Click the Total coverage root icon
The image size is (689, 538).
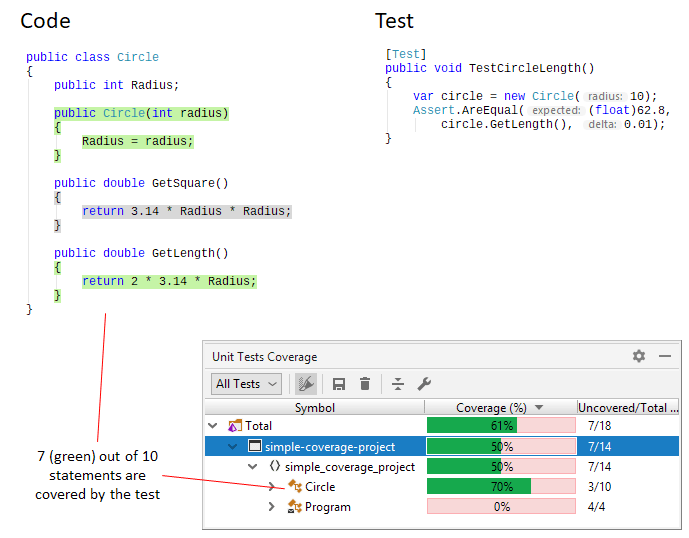tap(235, 426)
